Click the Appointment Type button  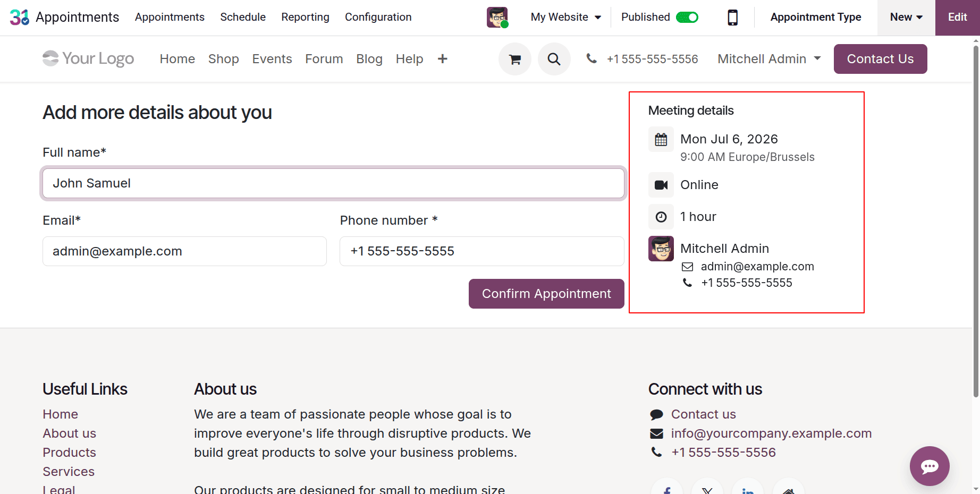(816, 17)
